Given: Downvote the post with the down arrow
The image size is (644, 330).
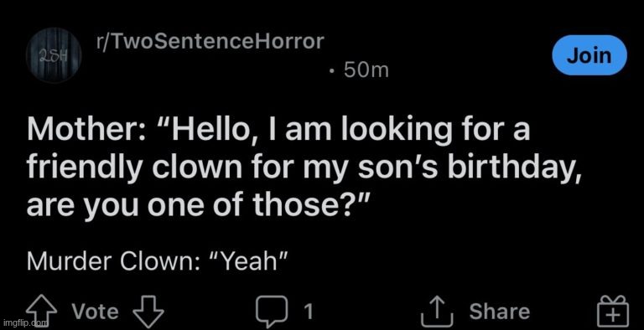Looking at the screenshot, I should (x=148, y=312).
